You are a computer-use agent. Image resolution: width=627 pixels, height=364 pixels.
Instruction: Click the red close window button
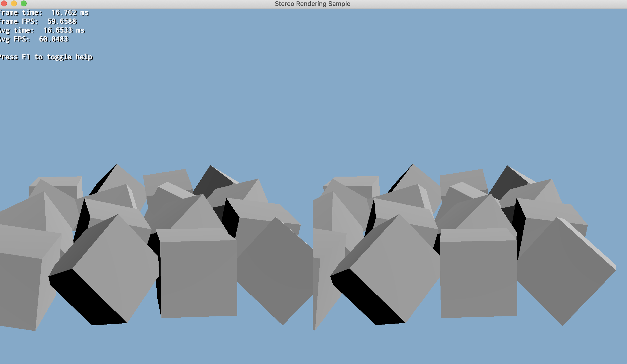tap(4, 3)
